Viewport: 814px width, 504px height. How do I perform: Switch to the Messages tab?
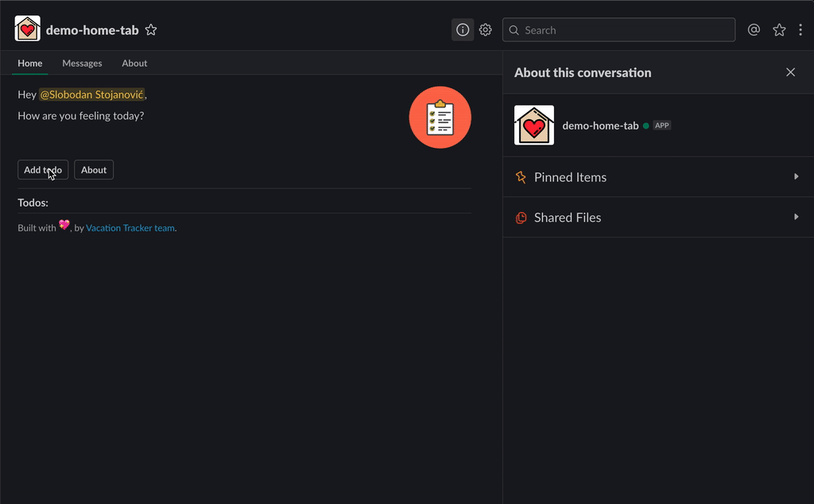pos(82,64)
